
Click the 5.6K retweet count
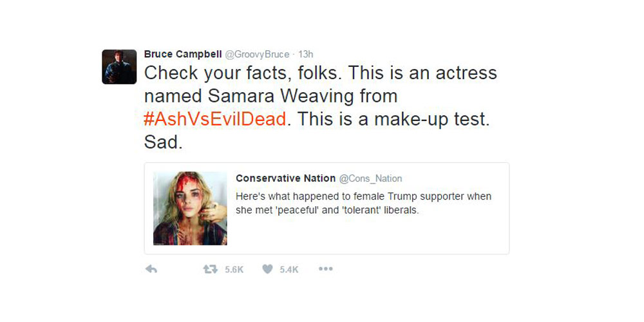tap(234, 270)
